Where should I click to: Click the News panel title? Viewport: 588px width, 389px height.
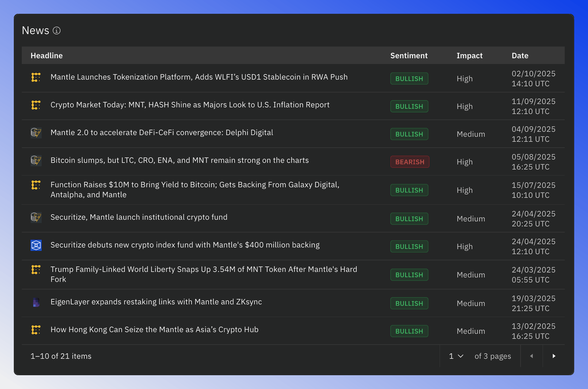coord(36,30)
